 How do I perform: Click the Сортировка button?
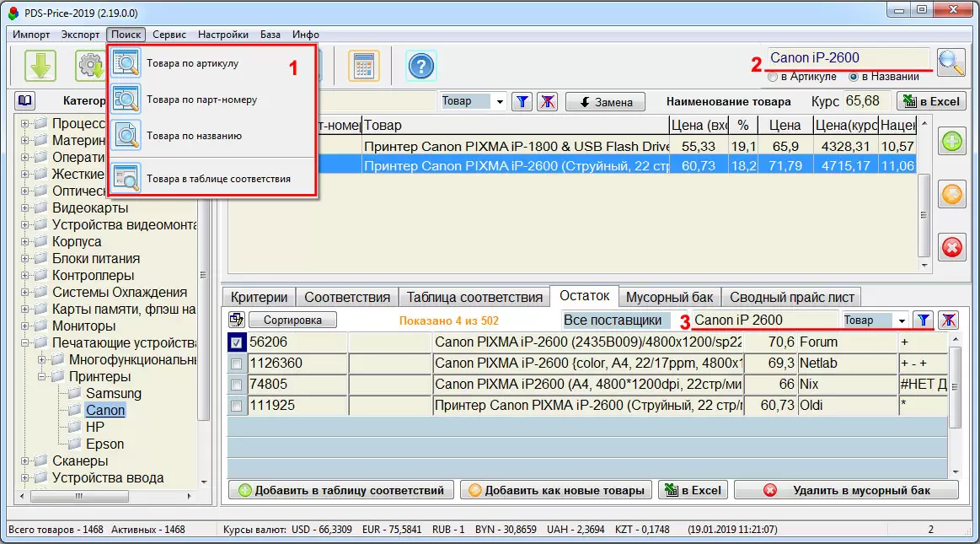(292, 320)
